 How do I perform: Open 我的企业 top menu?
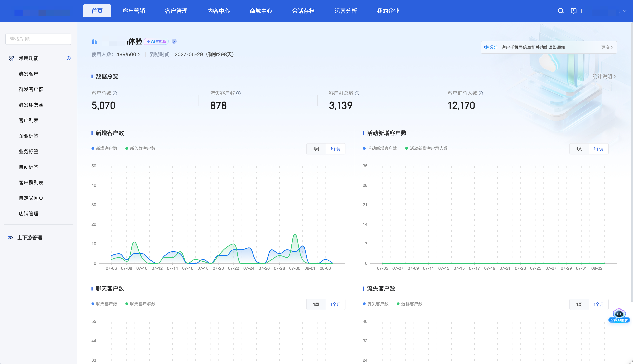point(388,11)
